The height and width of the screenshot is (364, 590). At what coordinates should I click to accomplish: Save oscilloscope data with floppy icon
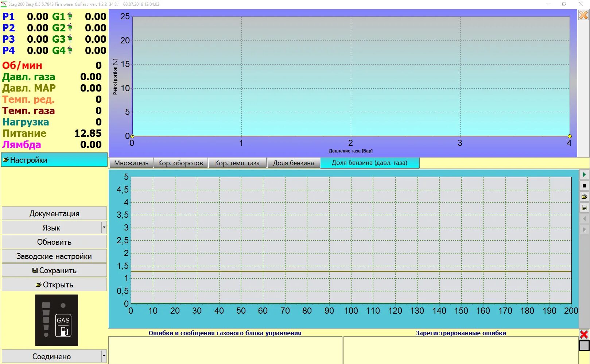(x=584, y=208)
